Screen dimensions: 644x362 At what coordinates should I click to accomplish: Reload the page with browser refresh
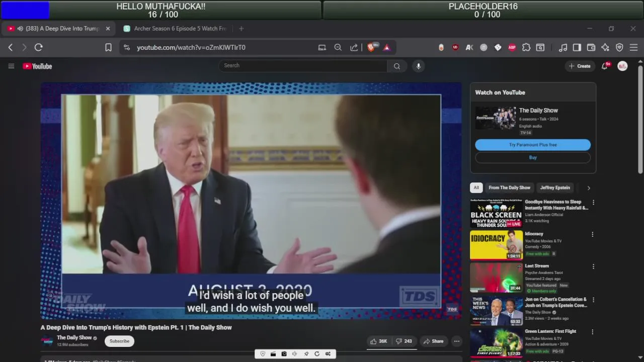38,47
